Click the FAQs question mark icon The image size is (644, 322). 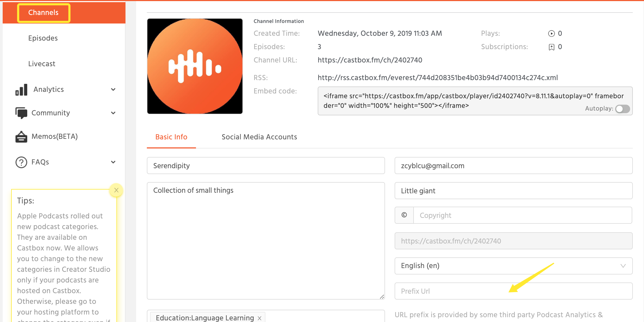point(21,162)
